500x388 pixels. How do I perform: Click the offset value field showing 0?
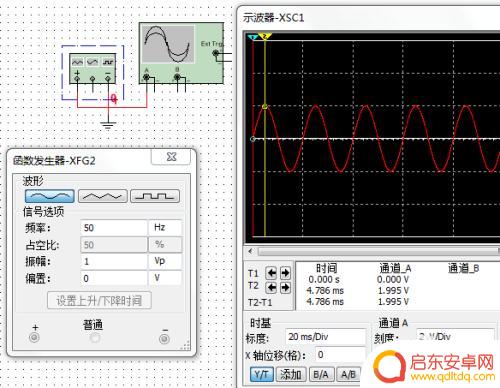pyautogui.click(x=114, y=278)
